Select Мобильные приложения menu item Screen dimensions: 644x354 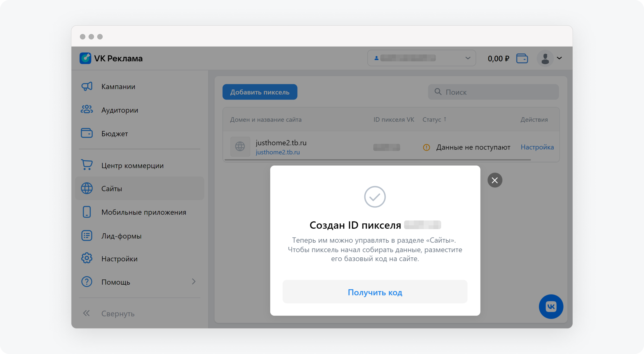139,212
